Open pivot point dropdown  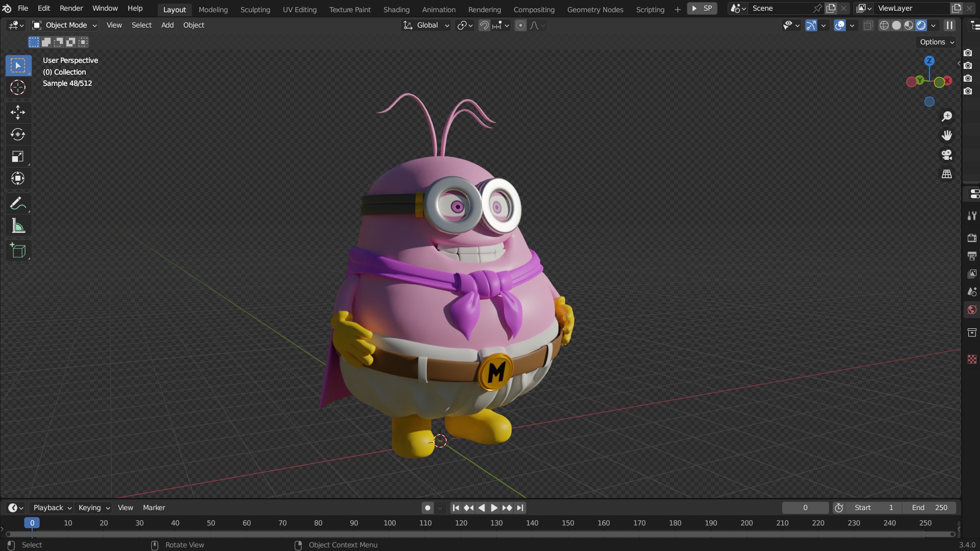(465, 25)
